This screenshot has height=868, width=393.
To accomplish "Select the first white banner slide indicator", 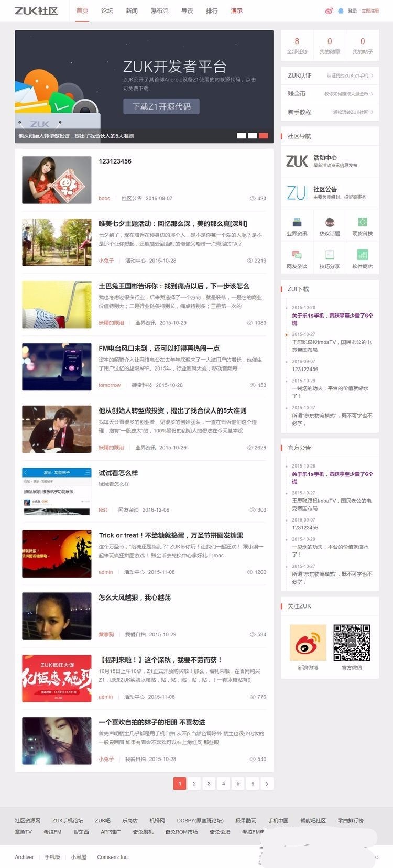I will tap(242, 136).
